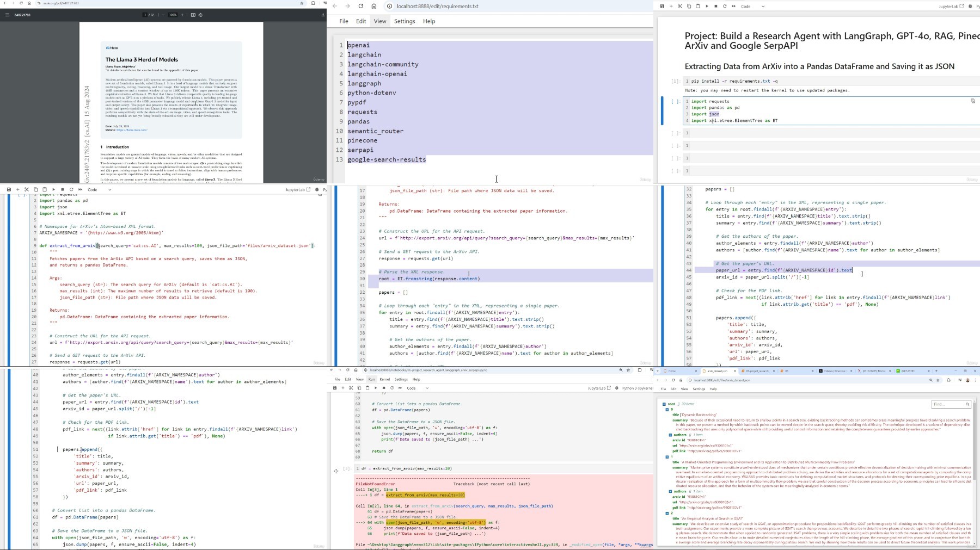Open the Code dropdown in the extract_from_arxiv definition notebook
The image size is (980, 550).
pyautogui.click(x=99, y=189)
